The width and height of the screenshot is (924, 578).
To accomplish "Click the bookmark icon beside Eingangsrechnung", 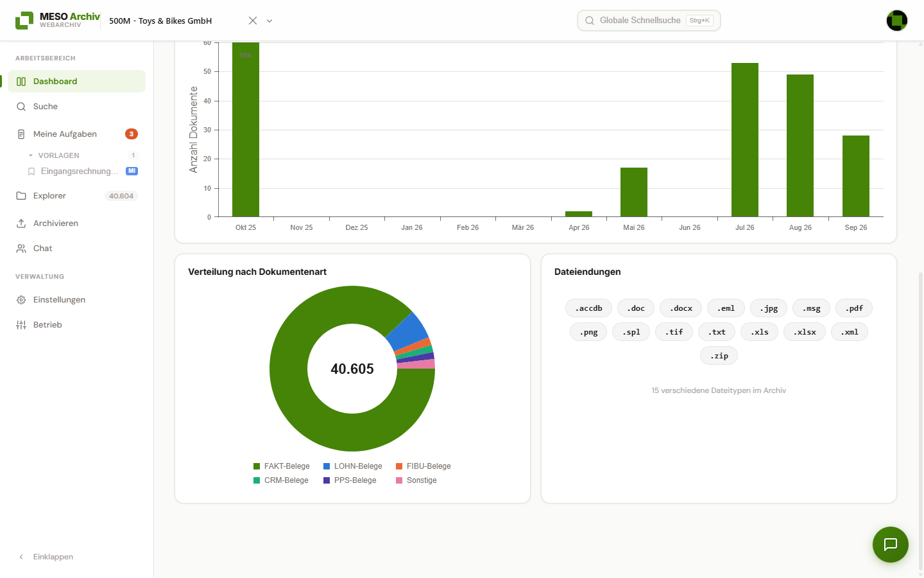I will 31,171.
